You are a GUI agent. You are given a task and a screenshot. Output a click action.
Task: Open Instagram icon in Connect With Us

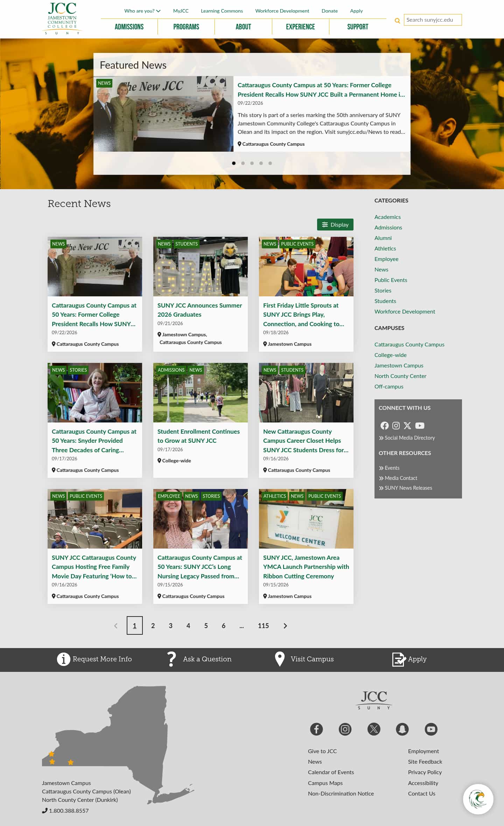coord(396,426)
